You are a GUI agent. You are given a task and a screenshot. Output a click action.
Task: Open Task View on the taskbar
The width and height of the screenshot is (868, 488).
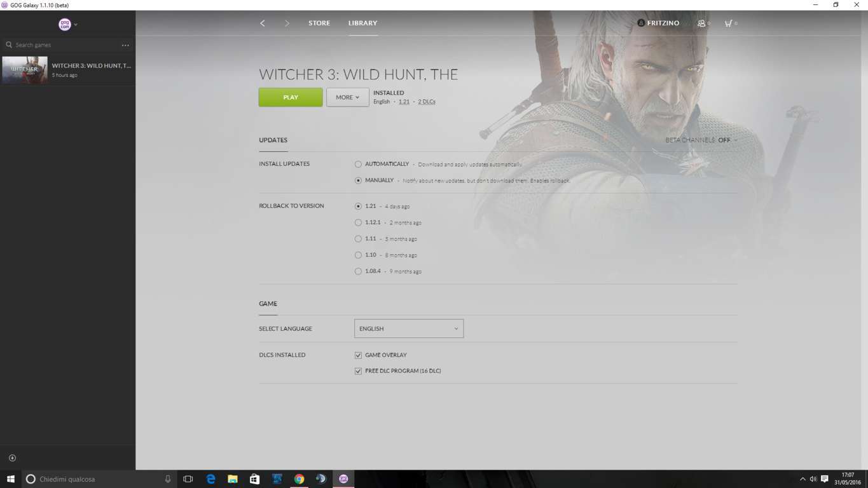(x=188, y=479)
